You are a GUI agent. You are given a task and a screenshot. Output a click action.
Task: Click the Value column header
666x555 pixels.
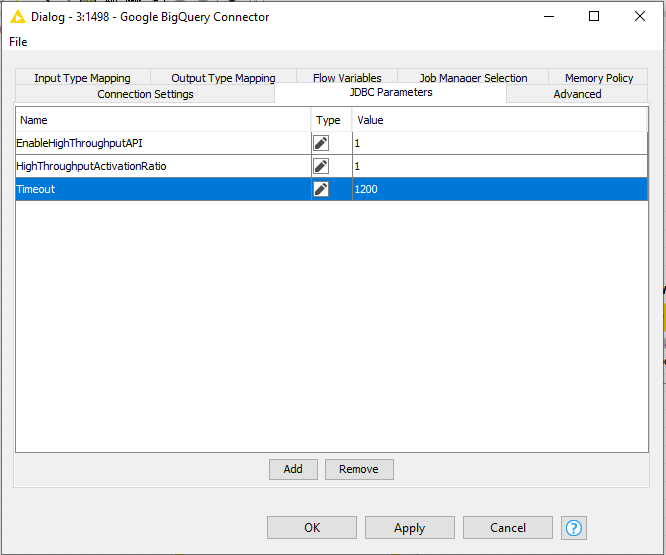pos(500,120)
